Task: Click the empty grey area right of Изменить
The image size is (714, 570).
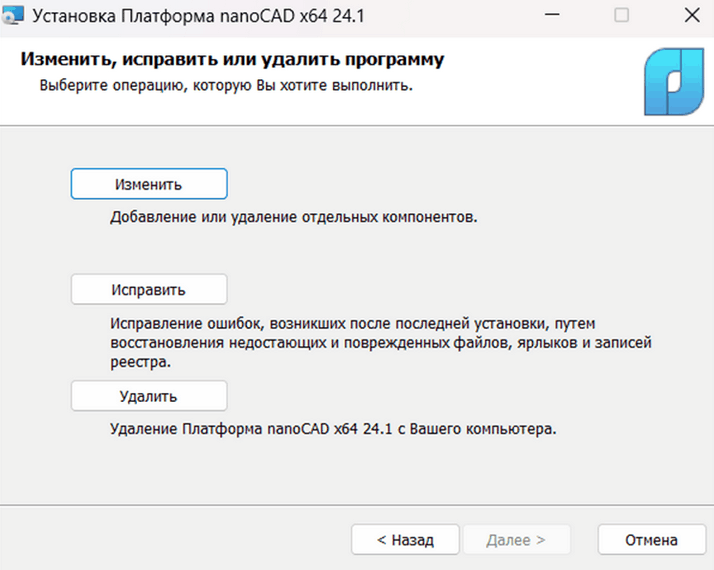Action: (450, 184)
